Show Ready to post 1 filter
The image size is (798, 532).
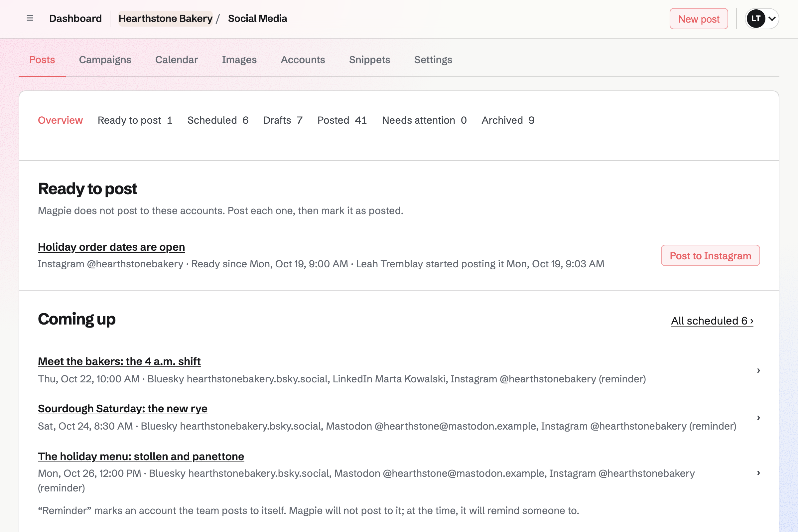[x=135, y=120]
